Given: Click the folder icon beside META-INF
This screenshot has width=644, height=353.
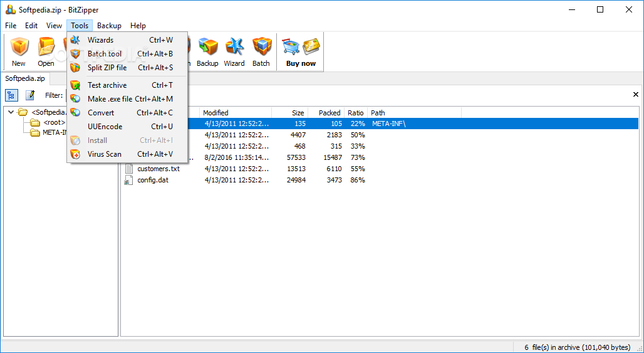Looking at the screenshot, I should [x=35, y=132].
